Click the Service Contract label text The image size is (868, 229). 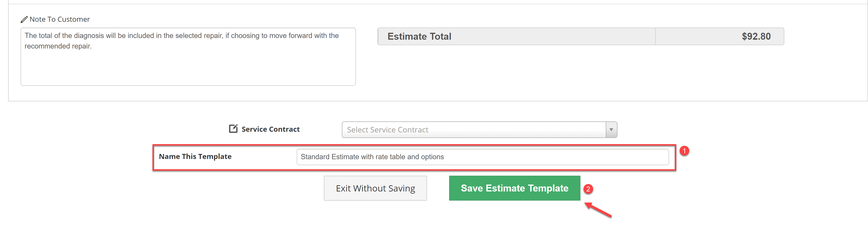click(270, 129)
